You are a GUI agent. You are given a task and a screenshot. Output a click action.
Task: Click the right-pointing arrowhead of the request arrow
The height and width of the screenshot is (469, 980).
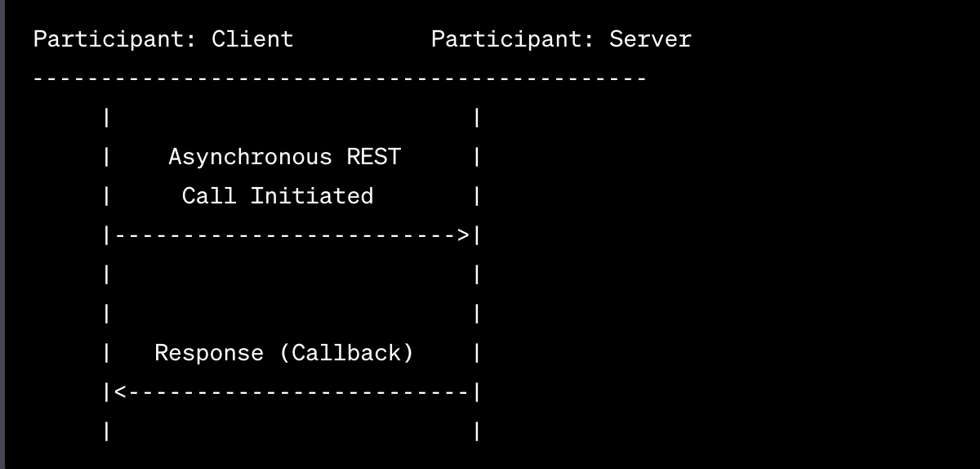464,236
